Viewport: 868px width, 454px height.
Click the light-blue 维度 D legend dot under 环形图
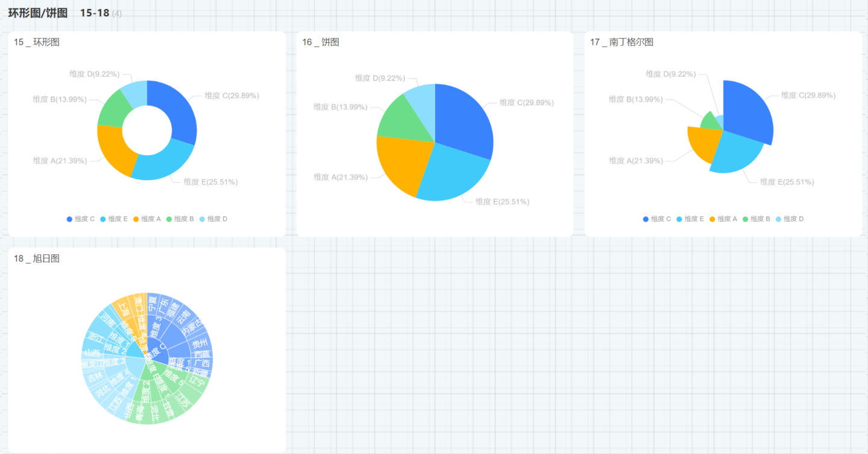203,219
